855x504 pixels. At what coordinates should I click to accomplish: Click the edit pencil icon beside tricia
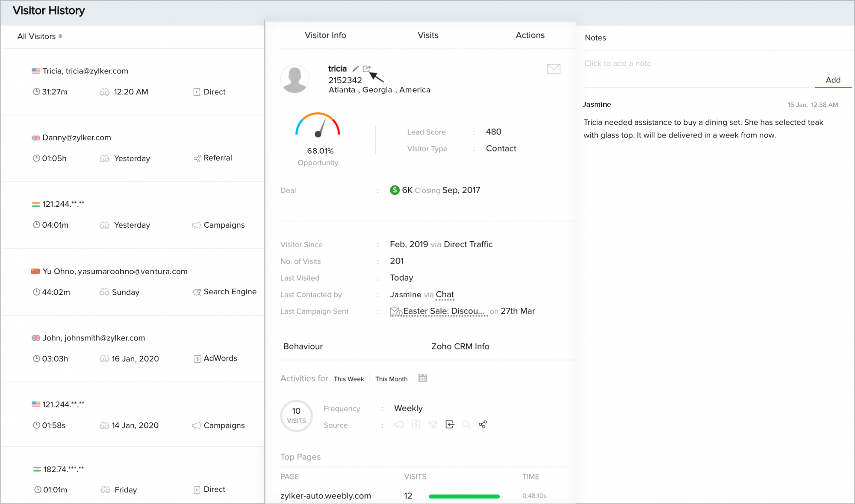click(x=355, y=69)
